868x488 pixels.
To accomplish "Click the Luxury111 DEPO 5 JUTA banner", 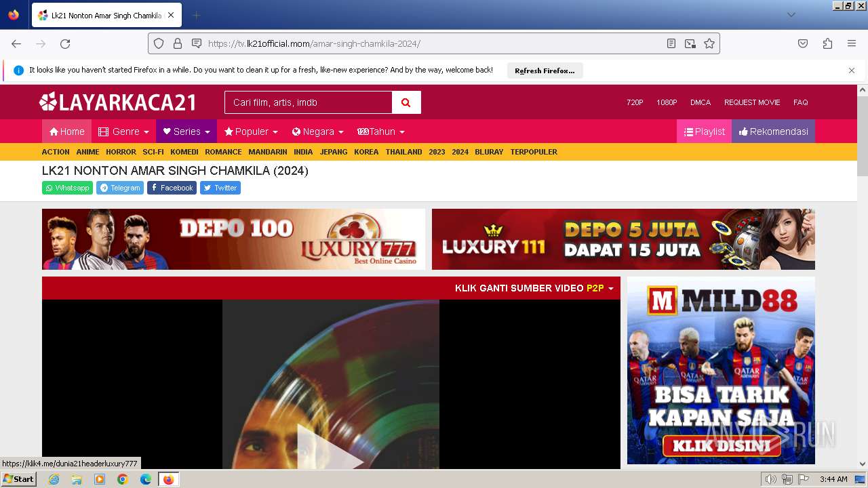I will (623, 239).
